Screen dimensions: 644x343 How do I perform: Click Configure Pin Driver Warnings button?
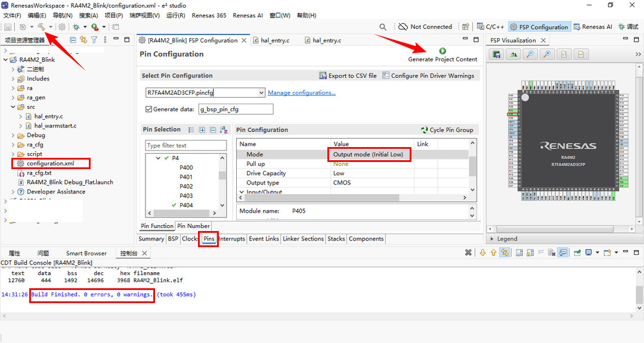[x=428, y=76]
